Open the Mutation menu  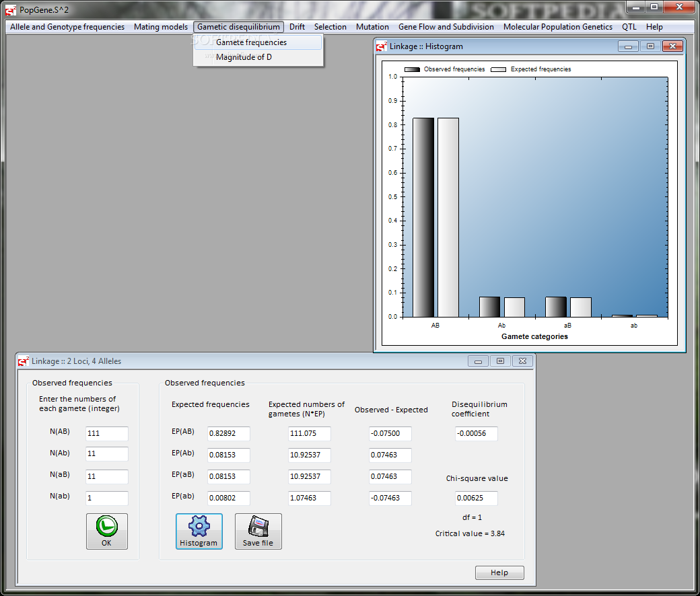click(372, 27)
